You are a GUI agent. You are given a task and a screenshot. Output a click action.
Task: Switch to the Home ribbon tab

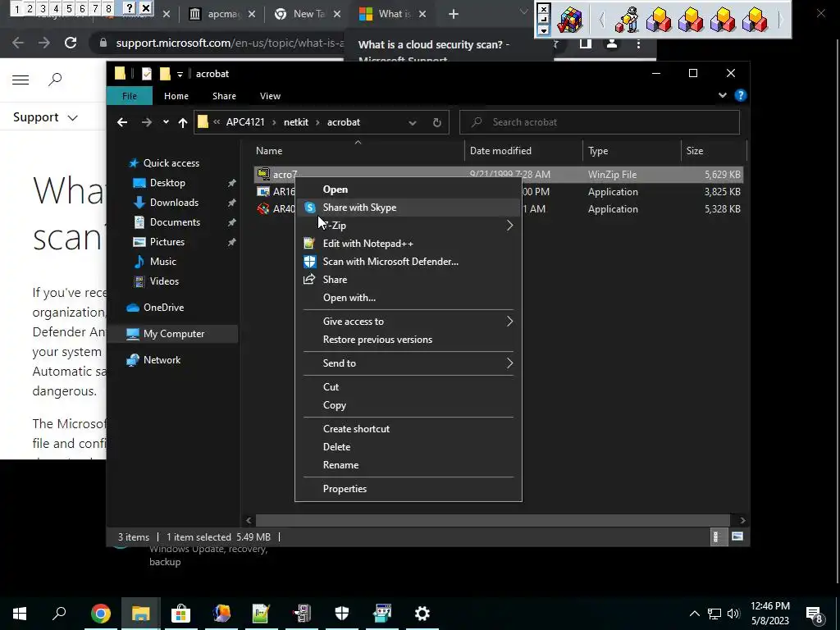coord(176,96)
